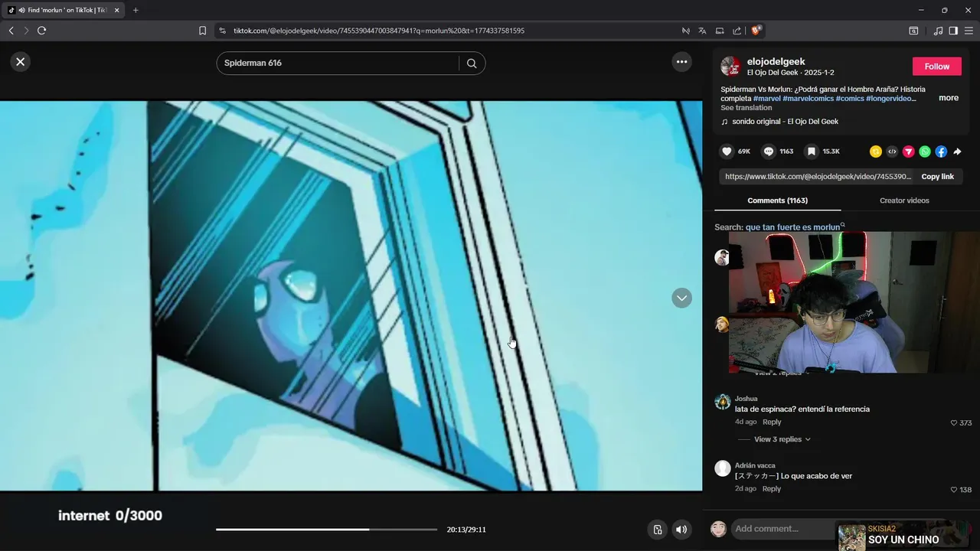Reply to Adrián vacca's comment
The image size is (980, 551).
click(x=772, y=489)
